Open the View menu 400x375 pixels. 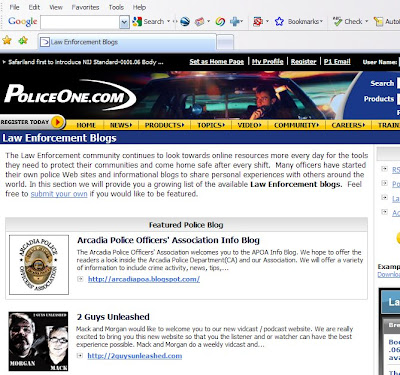click(56, 7)
